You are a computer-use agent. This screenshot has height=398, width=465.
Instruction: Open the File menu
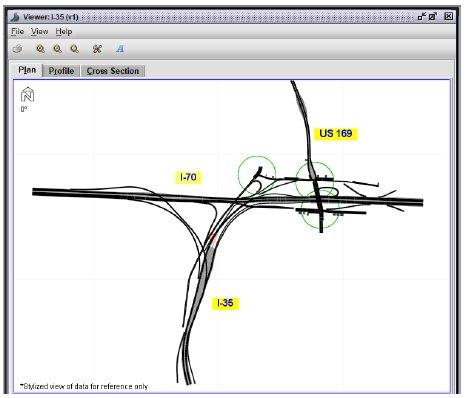[x=17, y=32]
